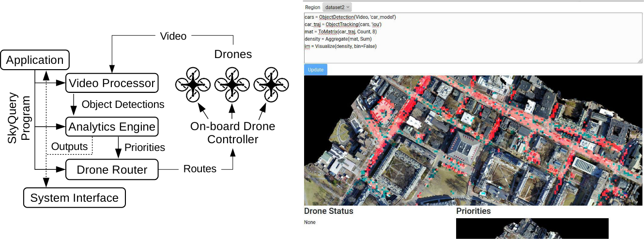Click the System Interface box
The image size is (644, 239).
point(74,198)
